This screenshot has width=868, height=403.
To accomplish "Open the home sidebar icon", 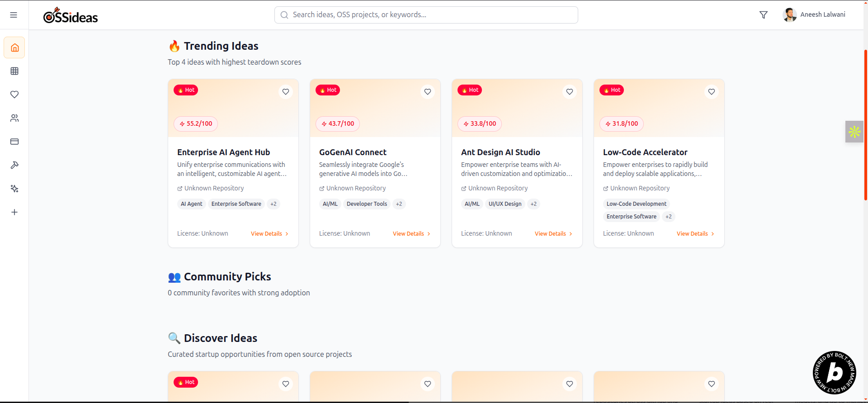I will pyautogui.click(x=14, y=47).
